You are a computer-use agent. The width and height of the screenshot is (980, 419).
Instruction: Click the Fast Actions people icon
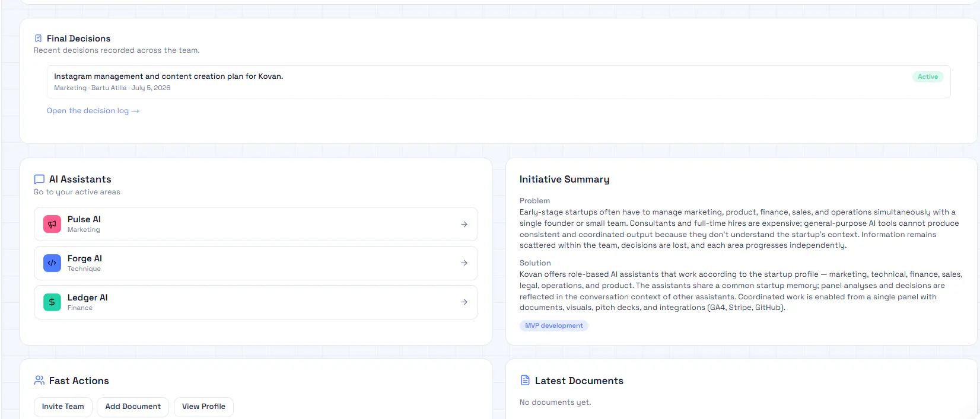tap(39, 380)
